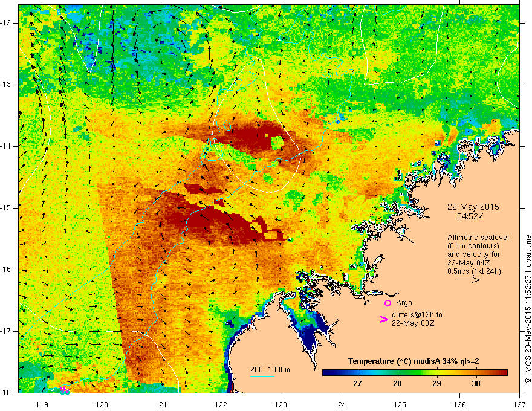The image size is (532, 411).
Task: Click latitude axis label -15
Action: (x=6, y=208)
